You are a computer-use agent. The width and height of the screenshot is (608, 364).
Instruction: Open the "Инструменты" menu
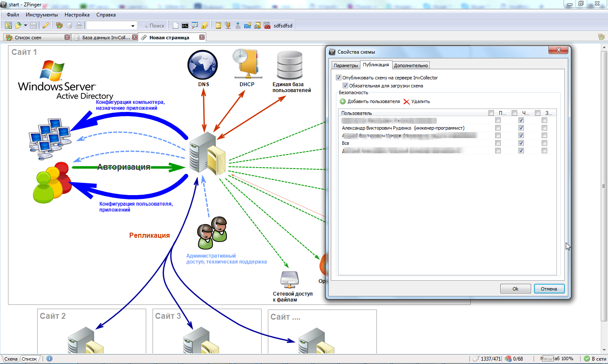[41, 15]
